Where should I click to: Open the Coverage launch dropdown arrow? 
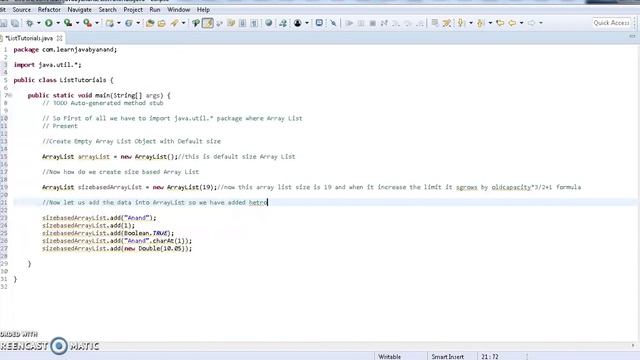click(x=77, y=23)
